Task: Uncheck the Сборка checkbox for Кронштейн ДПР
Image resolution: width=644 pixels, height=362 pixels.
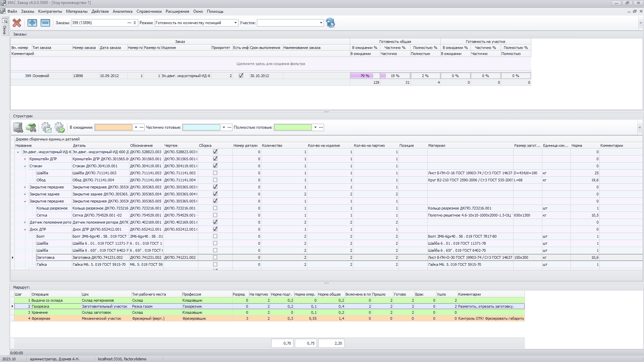Action: click(x=215, y=159)
